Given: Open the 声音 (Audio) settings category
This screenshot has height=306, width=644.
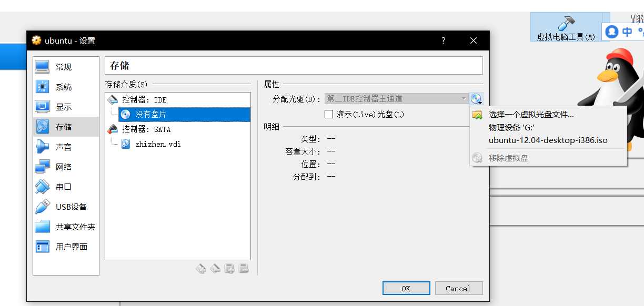Looking at the screenshot, I should point(66,147).
